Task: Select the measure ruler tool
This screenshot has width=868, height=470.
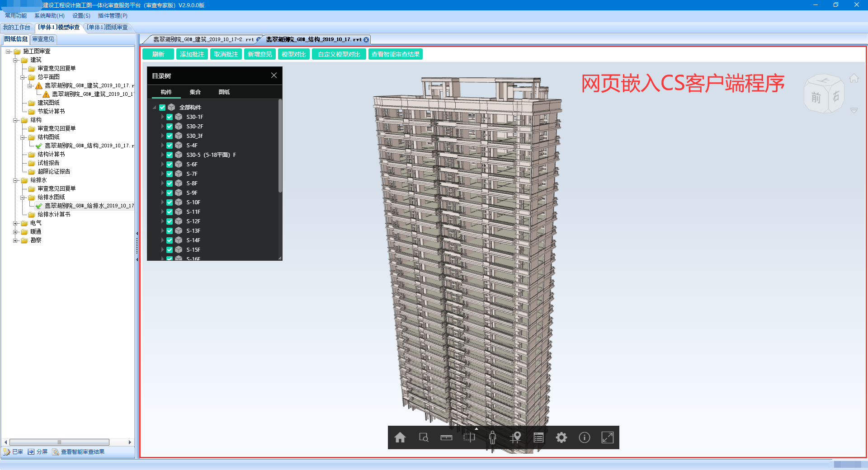Action: tap(446, 437)
